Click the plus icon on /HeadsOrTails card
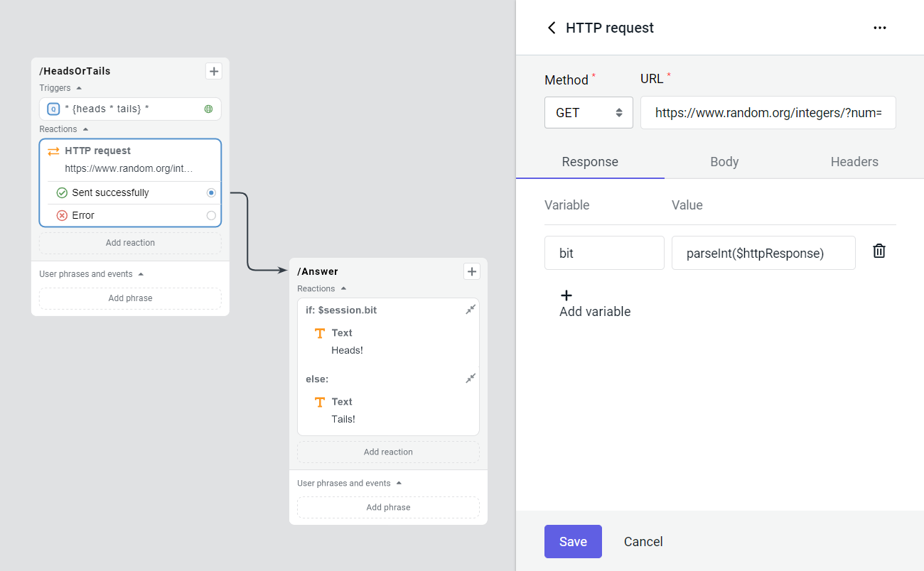Image resolution: width=924 pixels, height=571 pixels. (x=213, y=71)
